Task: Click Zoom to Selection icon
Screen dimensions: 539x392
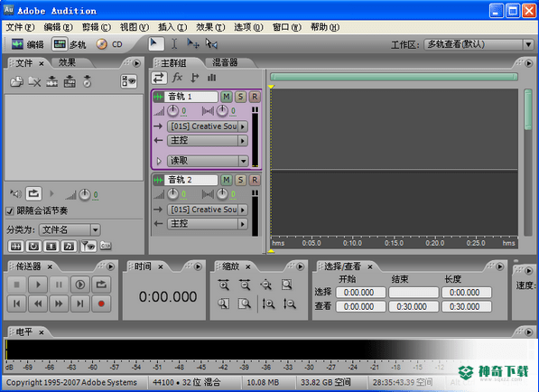Action: coord(287,285)
